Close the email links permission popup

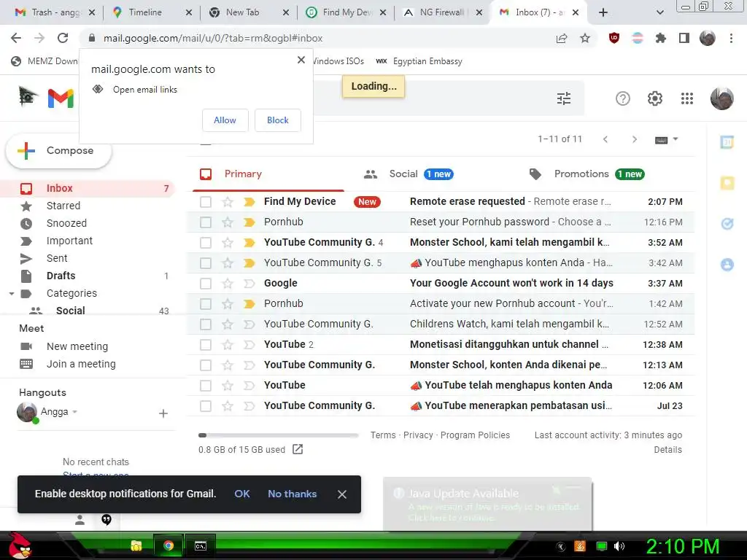pyautogui.click(x=301, y=60)
